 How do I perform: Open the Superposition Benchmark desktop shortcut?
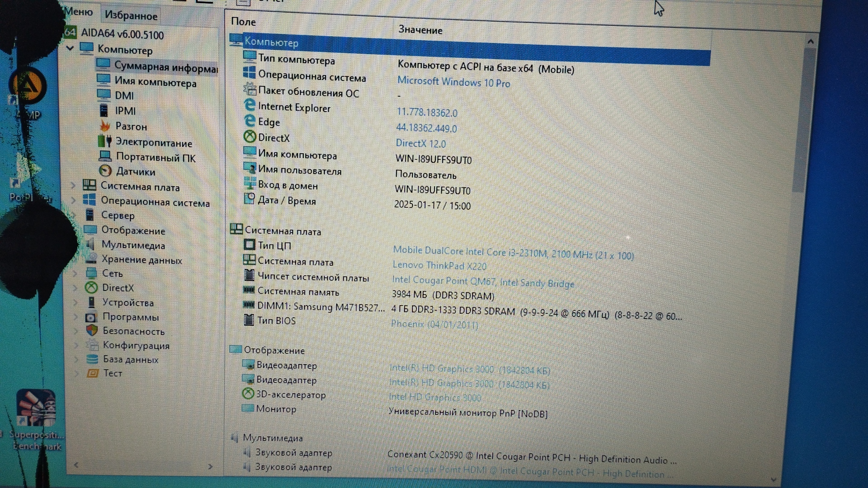click(36, 421)
